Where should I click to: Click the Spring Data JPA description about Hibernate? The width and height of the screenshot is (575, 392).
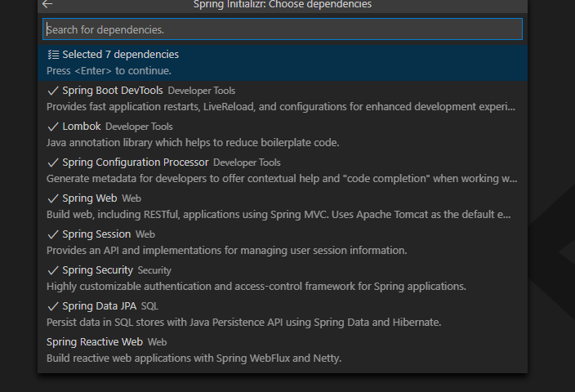[244, 323]
